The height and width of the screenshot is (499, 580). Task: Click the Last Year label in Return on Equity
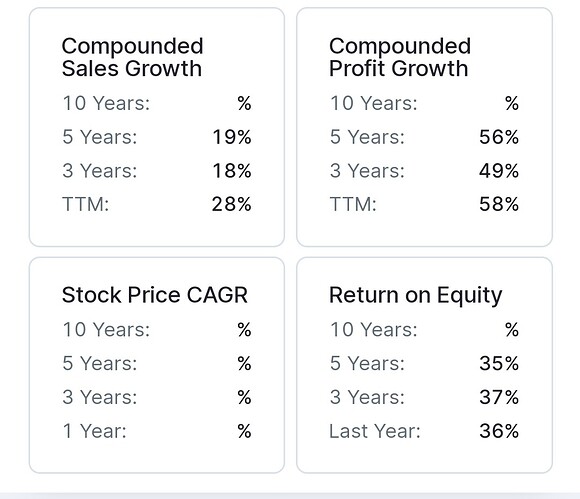[375, 431]
